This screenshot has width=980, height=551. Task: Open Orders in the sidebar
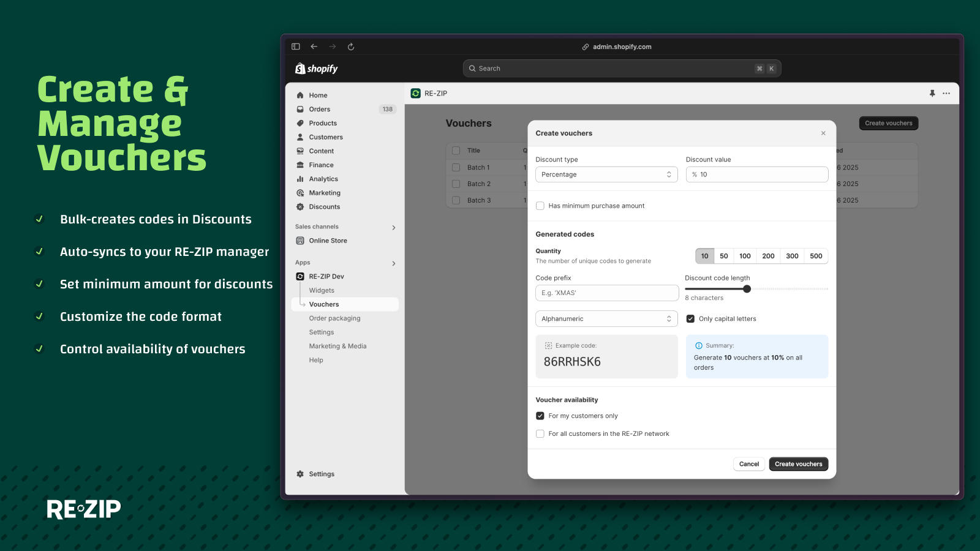tap(319, 109)
